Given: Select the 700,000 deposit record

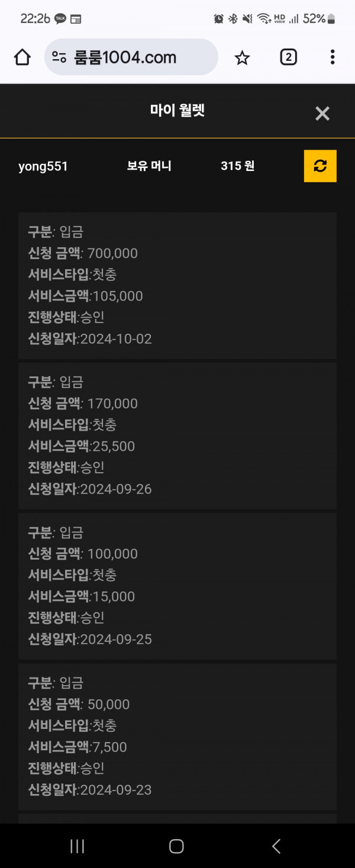Looking at the screenshot, I should [177, 285].
